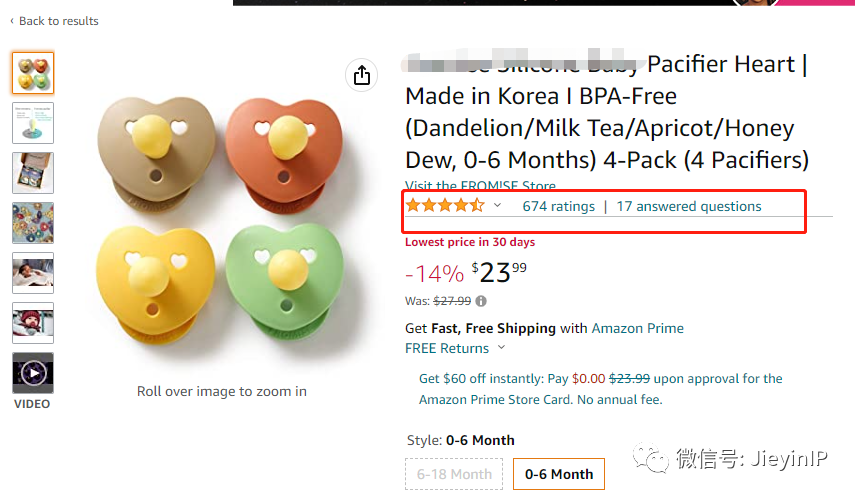Open the 17 answered questions link

[x=688, y=207]
